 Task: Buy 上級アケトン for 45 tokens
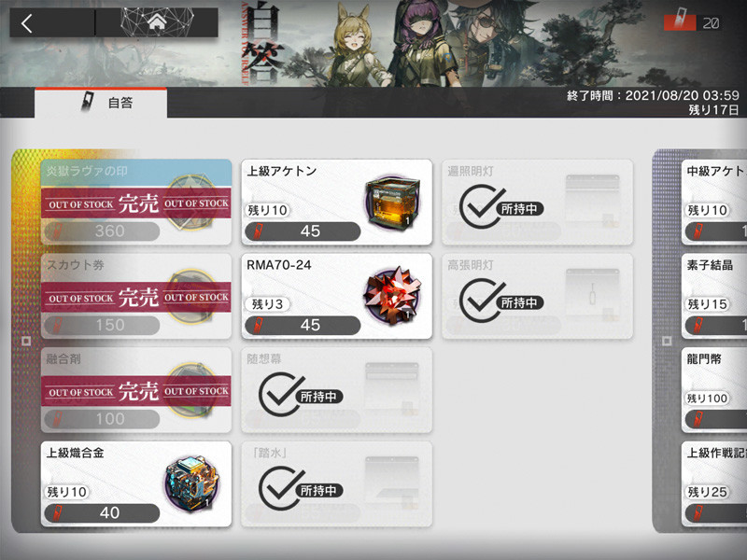tap(303, 231)
